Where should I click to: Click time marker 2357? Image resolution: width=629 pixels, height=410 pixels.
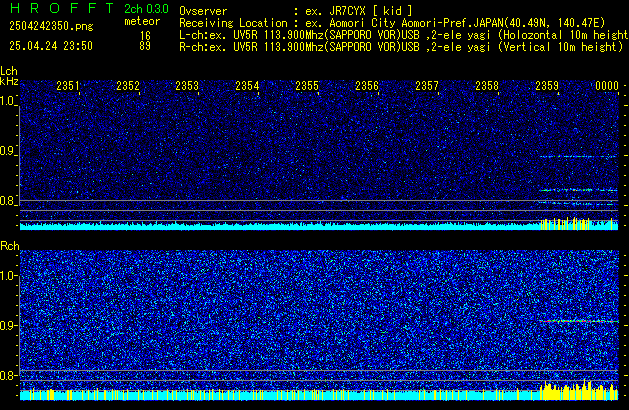[x=427, y=86]
